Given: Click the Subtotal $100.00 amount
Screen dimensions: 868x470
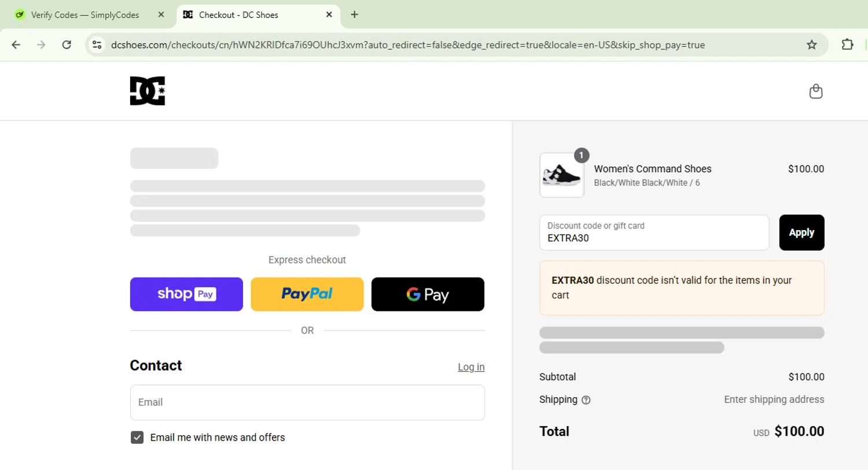Looking at the screenshot, I should [x=806, y=377].
